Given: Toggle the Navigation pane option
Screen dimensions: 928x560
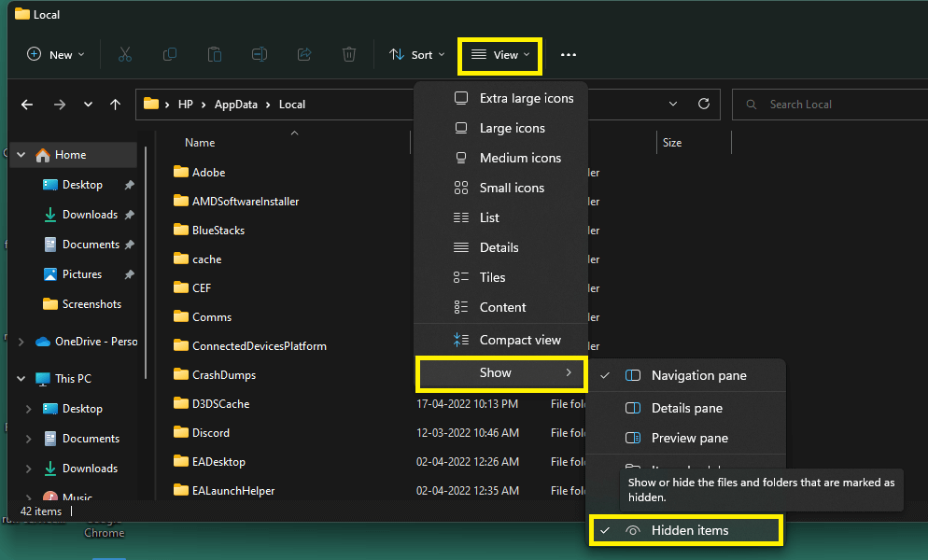Looking at the screenshot, I should pyautogui.click(x=698, y=375).
